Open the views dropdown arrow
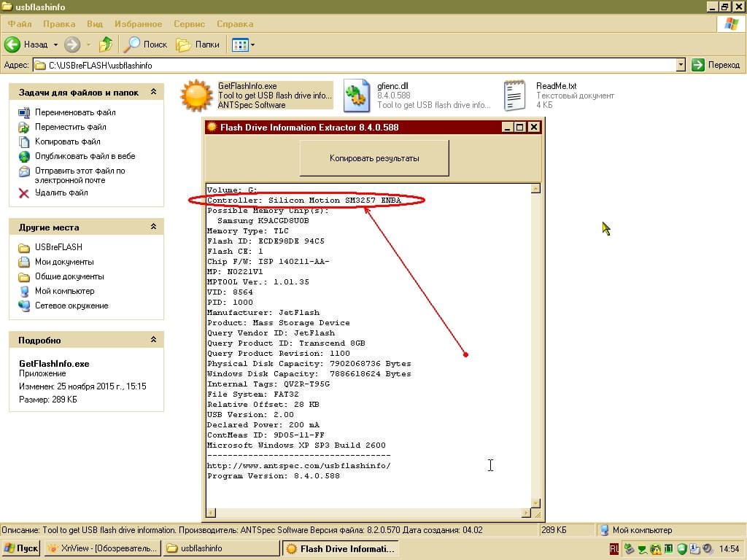This screenshot has height=560, width=747. tap(252, 45)
